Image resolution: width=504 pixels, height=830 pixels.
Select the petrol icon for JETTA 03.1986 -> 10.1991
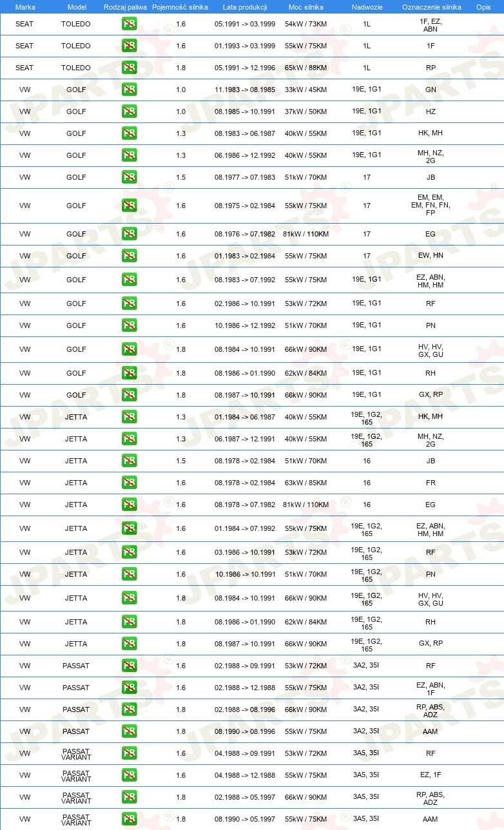(x=129, y=552)
